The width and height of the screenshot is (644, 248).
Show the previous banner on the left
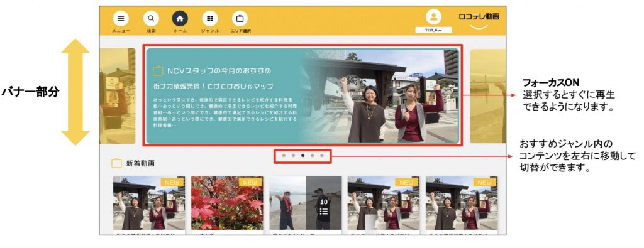[118, 96]
